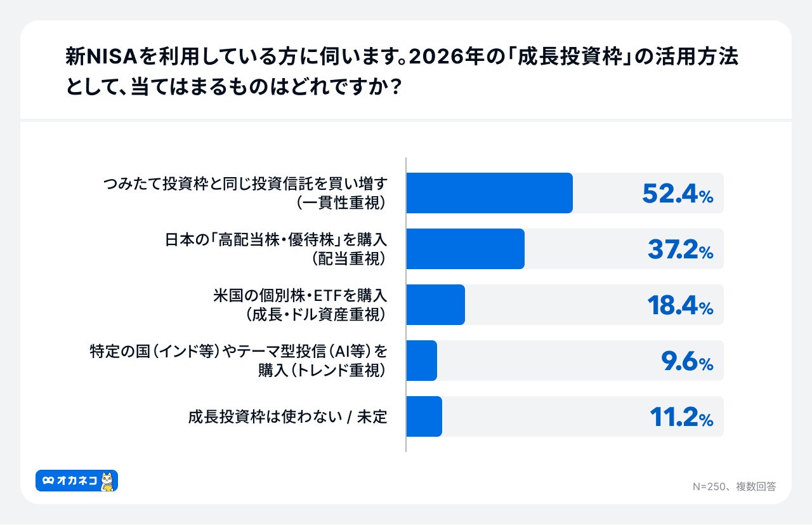Screen dimensions: 812x525
Task: Select the blue bar for 37.2%
Action: pyautogui.click(x=465, y=249)
